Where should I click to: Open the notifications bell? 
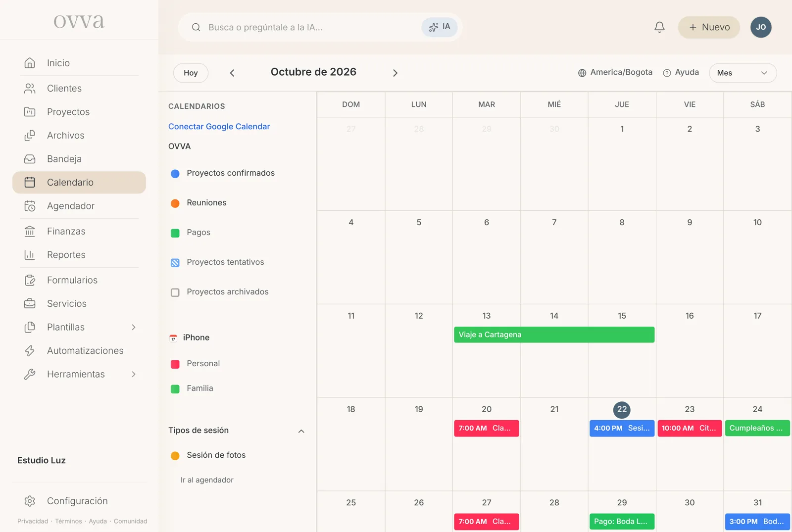pos(659,27)
